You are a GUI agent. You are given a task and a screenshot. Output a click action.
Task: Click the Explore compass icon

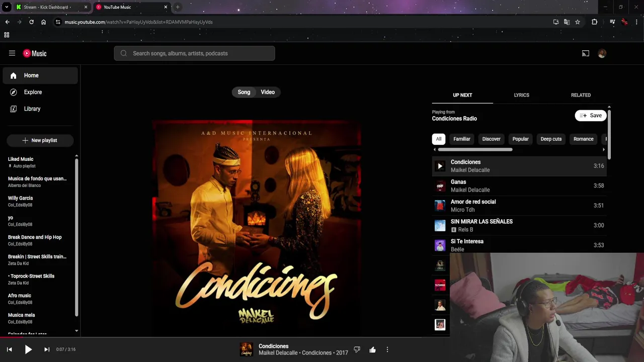14,92
